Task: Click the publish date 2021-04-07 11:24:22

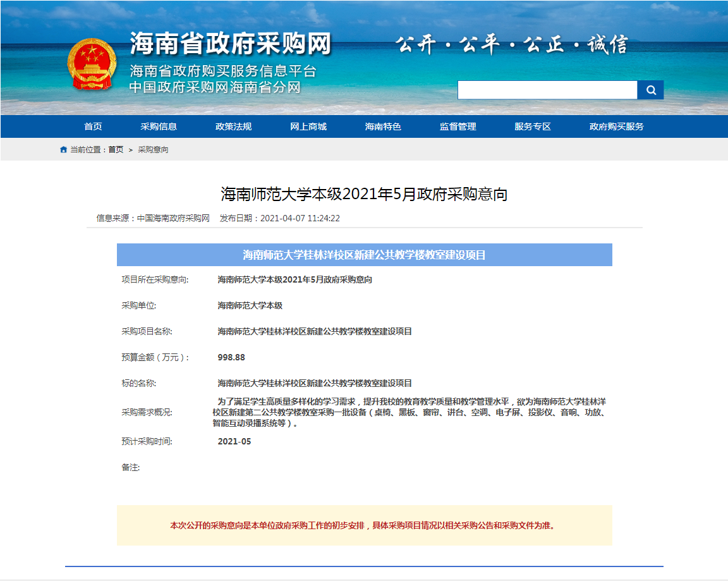Action: point(300,218)
